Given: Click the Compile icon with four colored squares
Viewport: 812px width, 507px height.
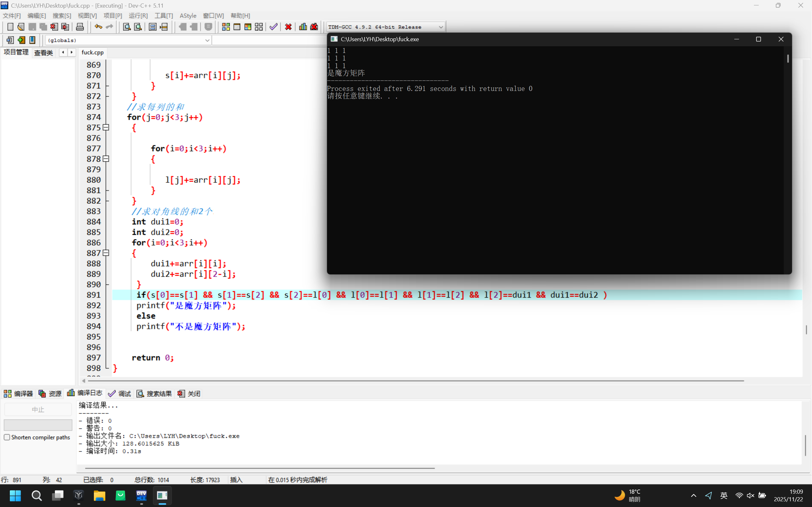Looking at the screenshot, I should 226,27.
